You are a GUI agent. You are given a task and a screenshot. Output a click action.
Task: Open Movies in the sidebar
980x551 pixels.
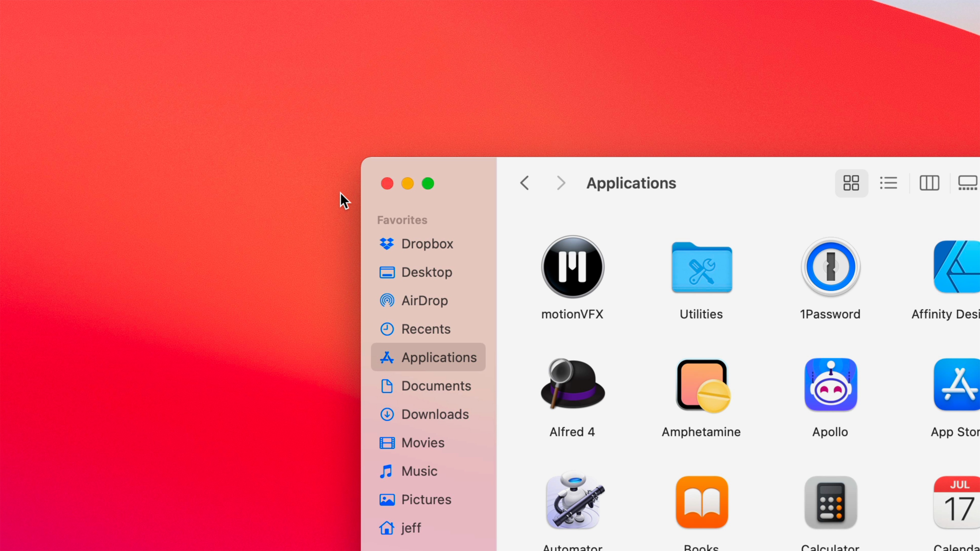point(428,443)
